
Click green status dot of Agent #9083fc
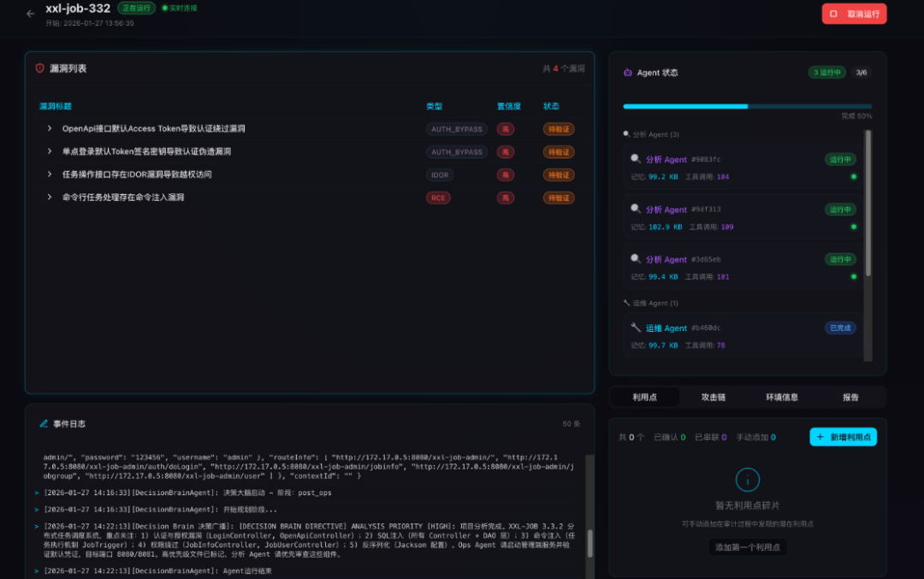(853, 177)
